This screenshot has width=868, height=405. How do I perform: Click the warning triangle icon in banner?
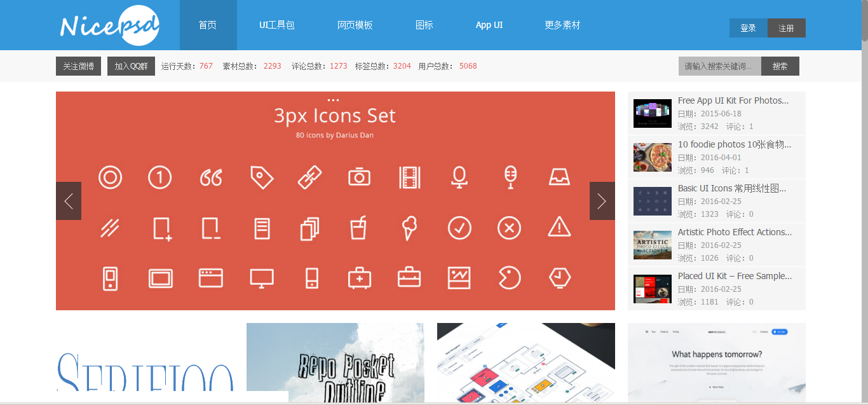(x=559, y=227)
